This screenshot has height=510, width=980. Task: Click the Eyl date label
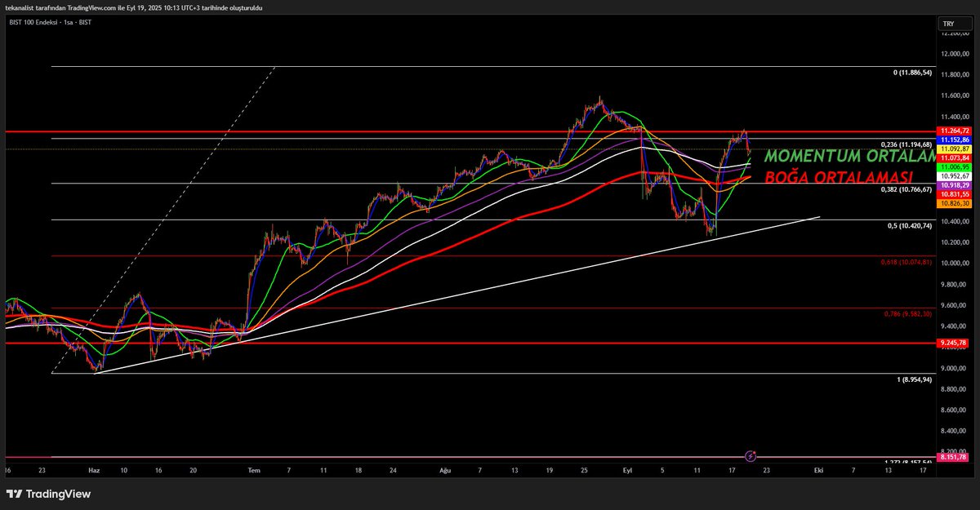coord(627,471)
